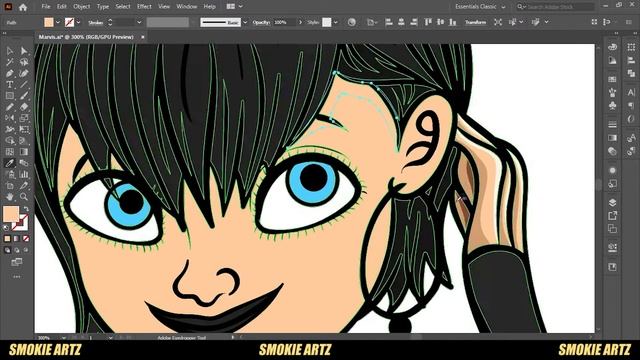Open the Essentials Classic workspace switcher
The width and height of the screenshot is (640, 360).
[x=480, y=7]
